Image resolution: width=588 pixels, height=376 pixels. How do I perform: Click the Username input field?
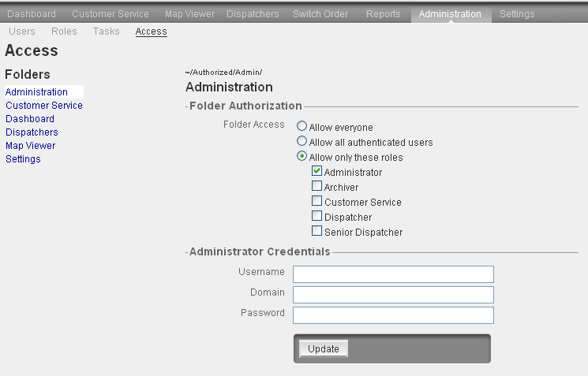pyautogui.click(x=393, y=274)
